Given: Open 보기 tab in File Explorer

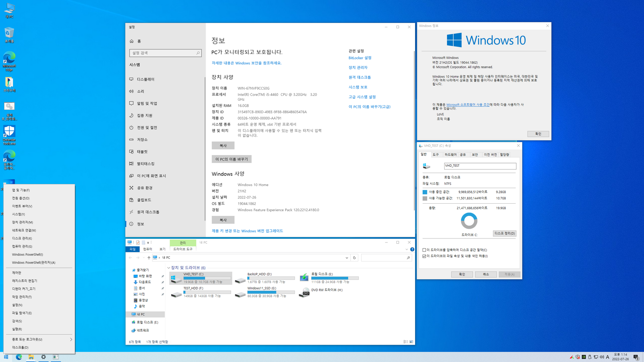Looking at the screenshot, I should [162, 249].
